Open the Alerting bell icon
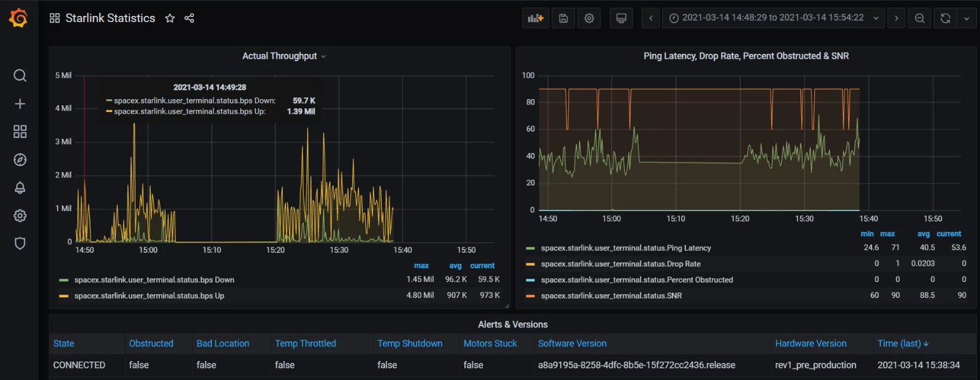Image resolution: width=980 pixels, height=380 pixels. tap(20, 187)
